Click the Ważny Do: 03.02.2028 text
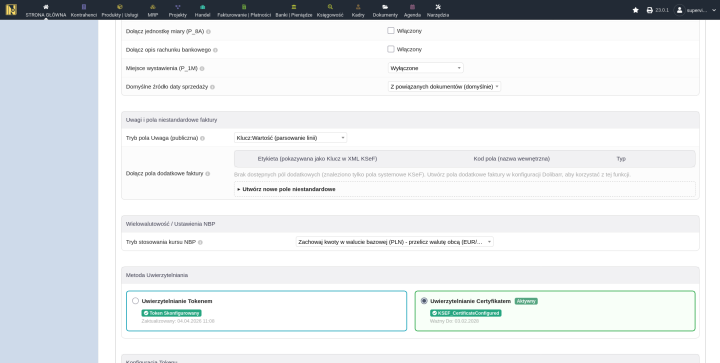720x363 pixels. point(454,321)
